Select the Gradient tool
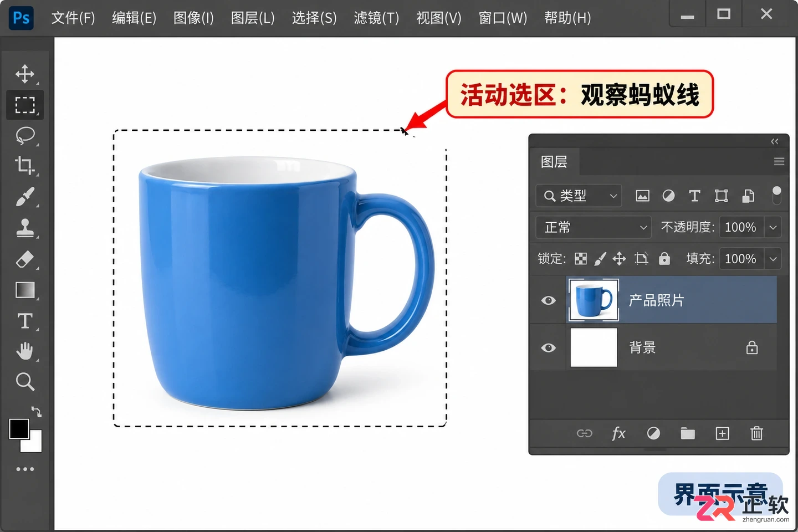The image size is (798, 532). coord(25,290)
